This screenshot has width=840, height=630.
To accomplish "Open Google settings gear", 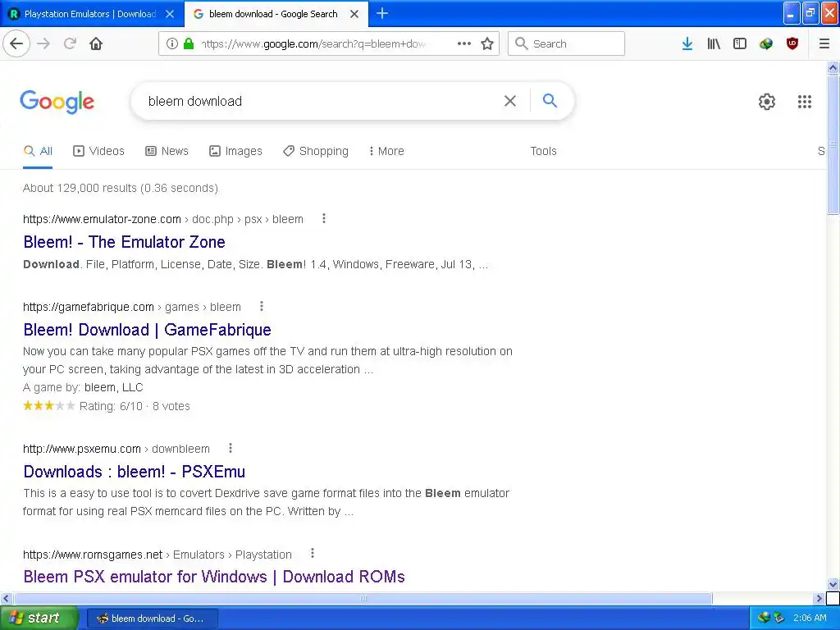I will pyautogui.click(x=767, y=101).
